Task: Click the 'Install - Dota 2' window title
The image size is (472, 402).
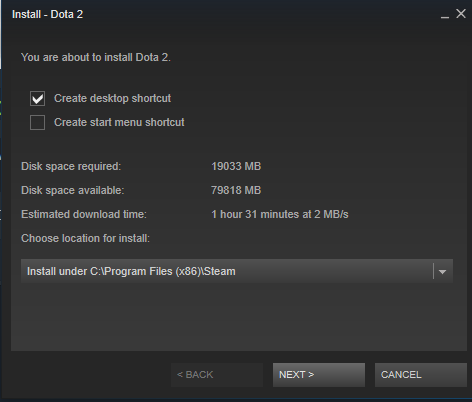Action: coord(47,14)
